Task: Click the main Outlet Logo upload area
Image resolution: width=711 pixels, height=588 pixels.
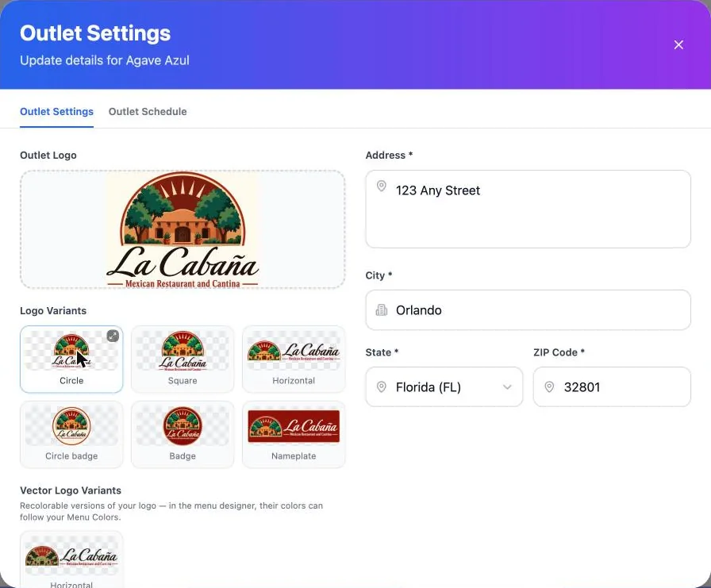Action: tap(183, 229)
